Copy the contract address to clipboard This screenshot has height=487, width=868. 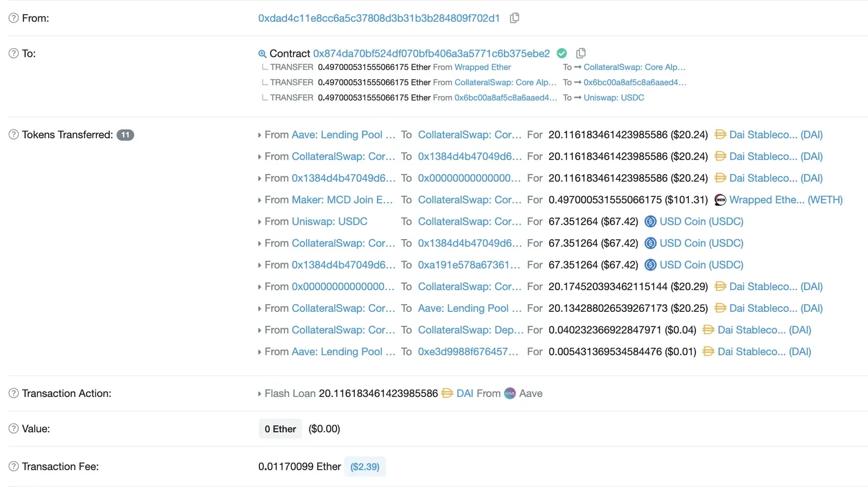tap(580, 53)
